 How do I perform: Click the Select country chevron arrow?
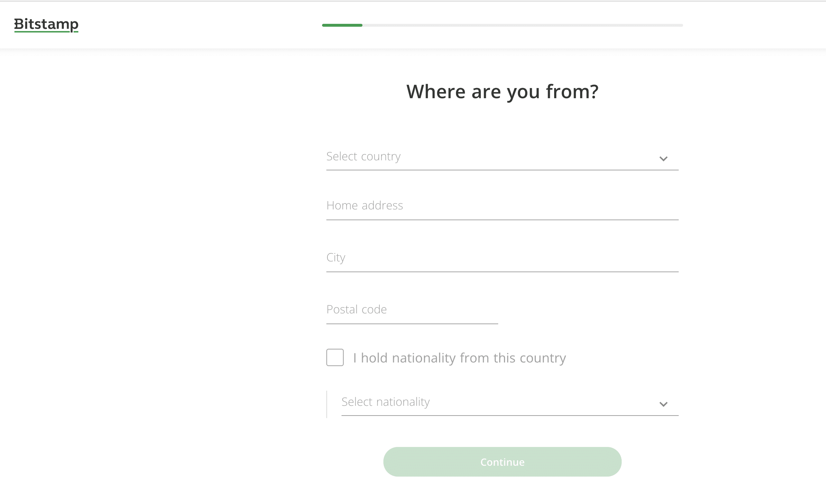click(x=663, y=158)
